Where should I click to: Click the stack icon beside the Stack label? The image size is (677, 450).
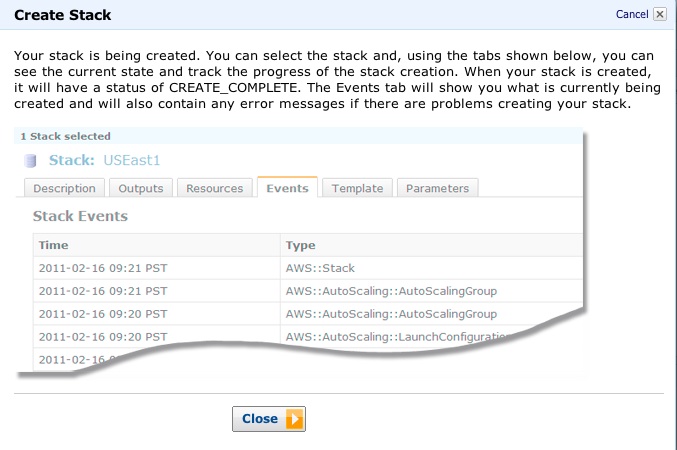pyautogui.click(x=30, y=160)
